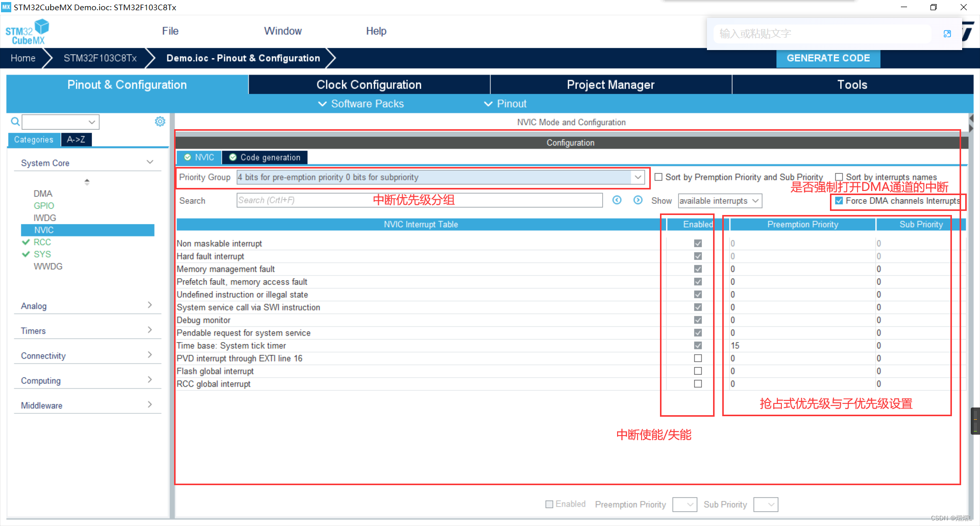Screen dimensions: 980x526
Task: Switch to A->Z listing tab
Action: click(76, 139)
